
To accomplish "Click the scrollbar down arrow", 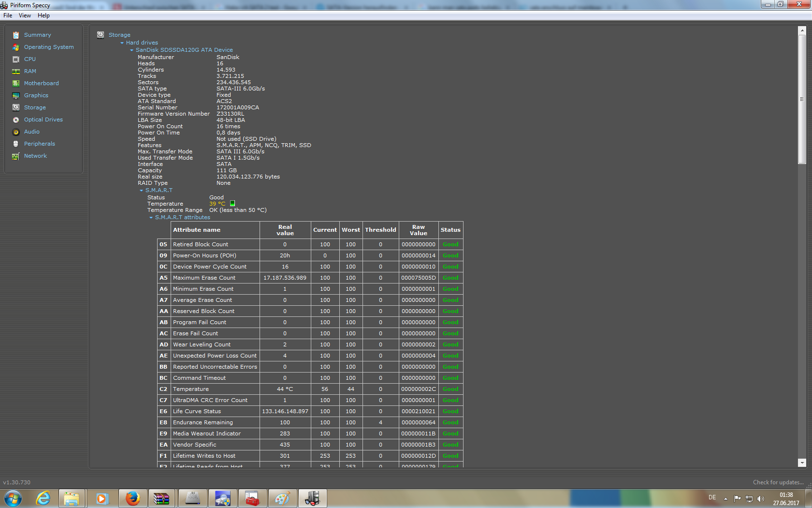I will click(802, 463).
